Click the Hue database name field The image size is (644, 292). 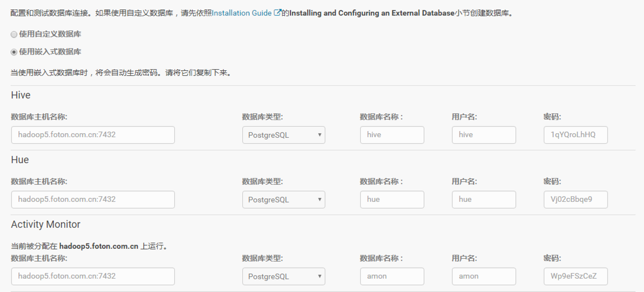[x=392, y=200]
